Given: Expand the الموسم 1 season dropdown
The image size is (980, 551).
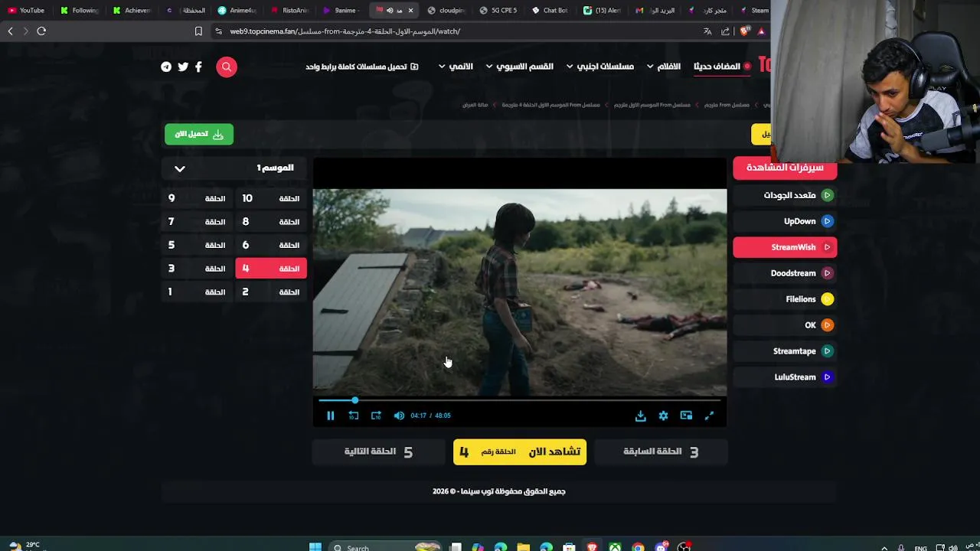Looking at the screenshot, I should click(x=234, y=168).
